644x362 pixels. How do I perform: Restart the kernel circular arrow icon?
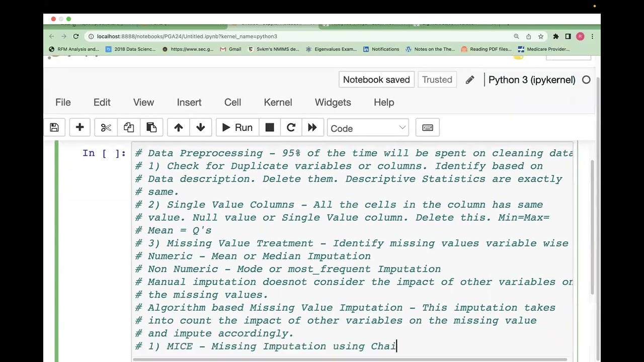coord(291,128)
